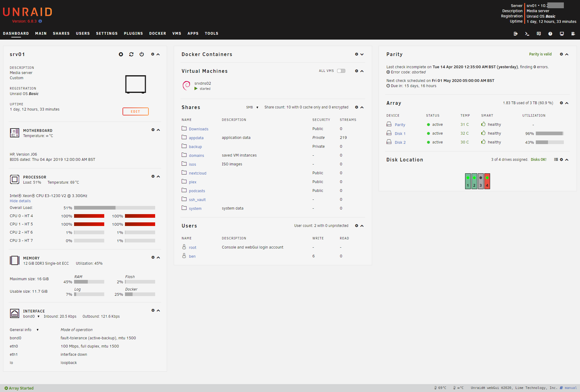
Task: Open the VMS menu tab
Action: pyautogui.click(x=177, y=34)
